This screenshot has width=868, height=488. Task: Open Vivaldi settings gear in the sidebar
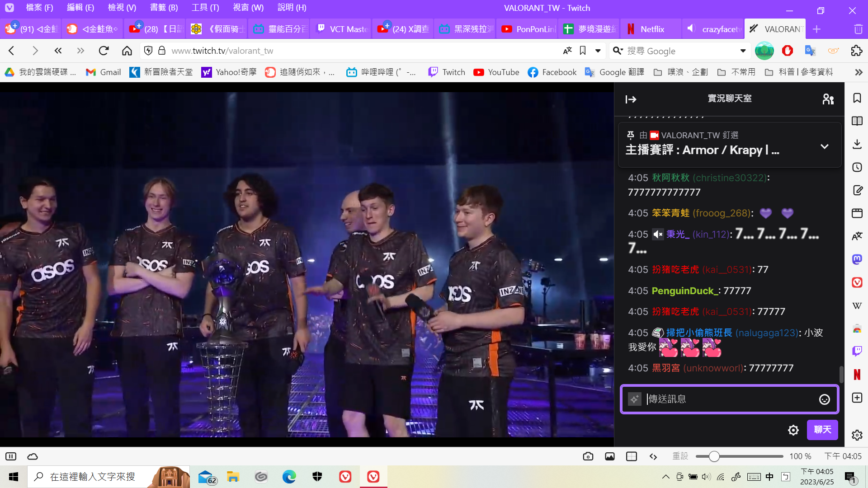857,435
